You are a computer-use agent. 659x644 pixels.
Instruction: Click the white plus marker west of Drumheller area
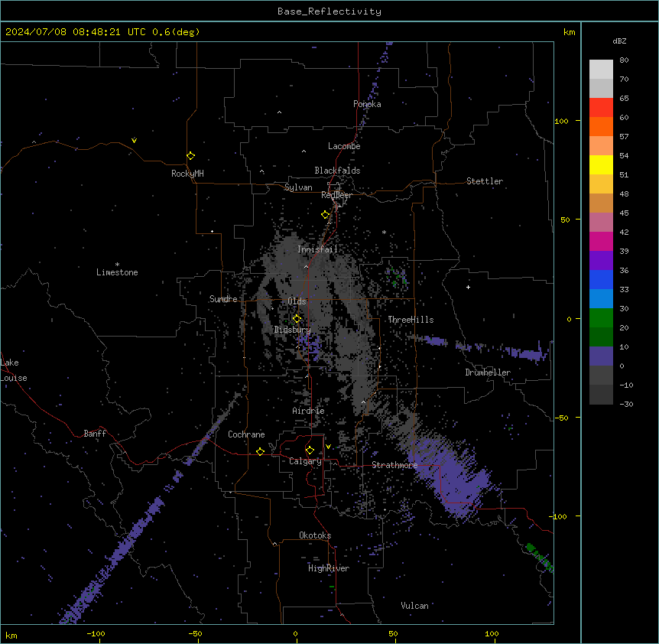[468, 287]
